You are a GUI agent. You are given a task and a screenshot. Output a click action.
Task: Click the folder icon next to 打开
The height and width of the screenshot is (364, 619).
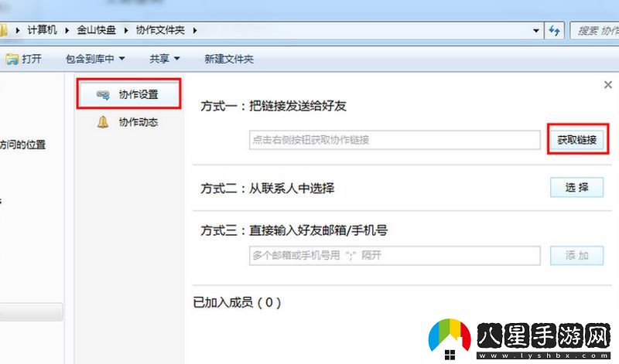tap(12, 60)
